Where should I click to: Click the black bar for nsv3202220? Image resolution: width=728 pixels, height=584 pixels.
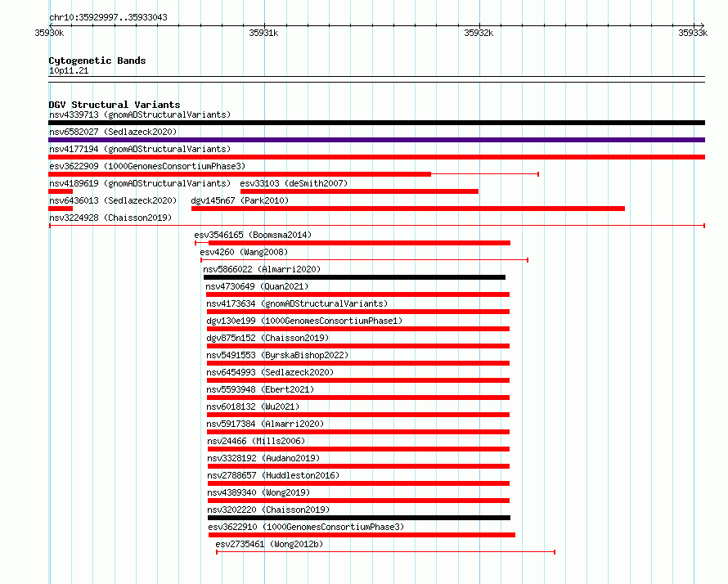359,518
